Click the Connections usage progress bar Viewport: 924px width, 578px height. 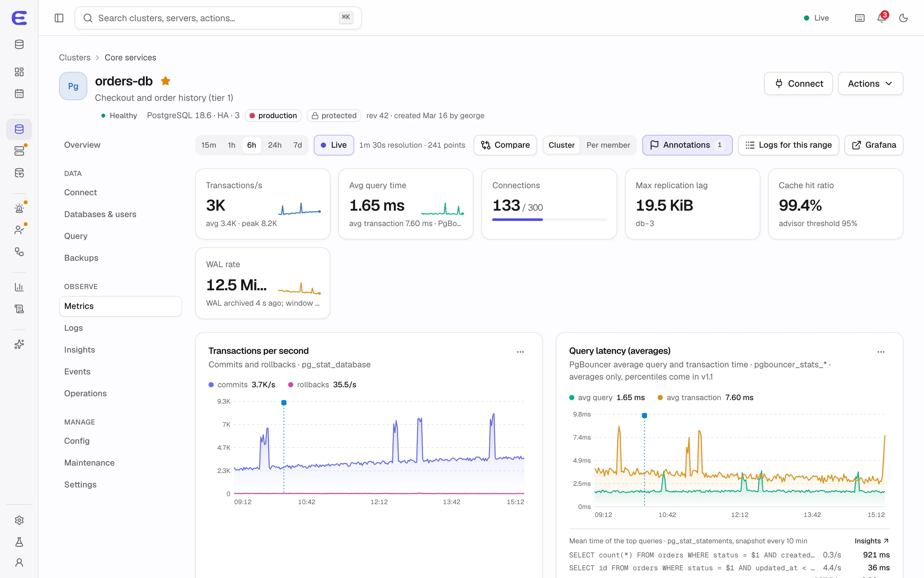(549, 219)
